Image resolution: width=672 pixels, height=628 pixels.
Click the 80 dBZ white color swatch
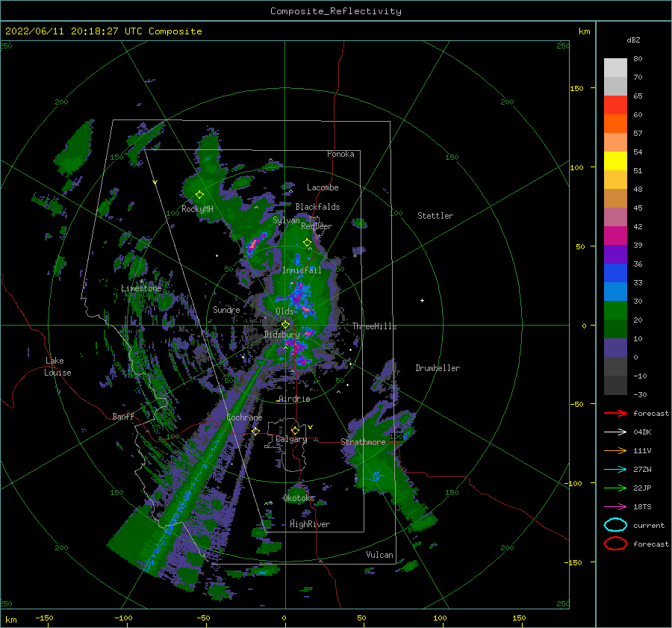click(x=615, y=68)
